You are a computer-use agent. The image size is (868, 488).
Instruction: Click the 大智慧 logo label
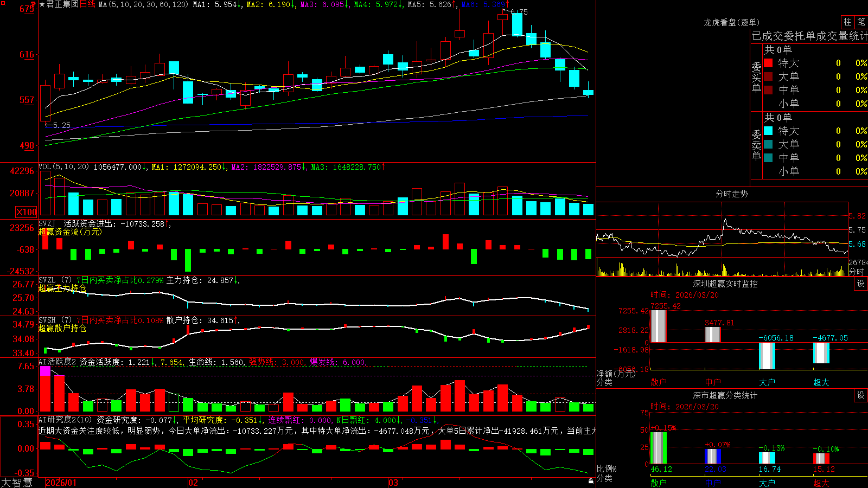coord(17,483)
